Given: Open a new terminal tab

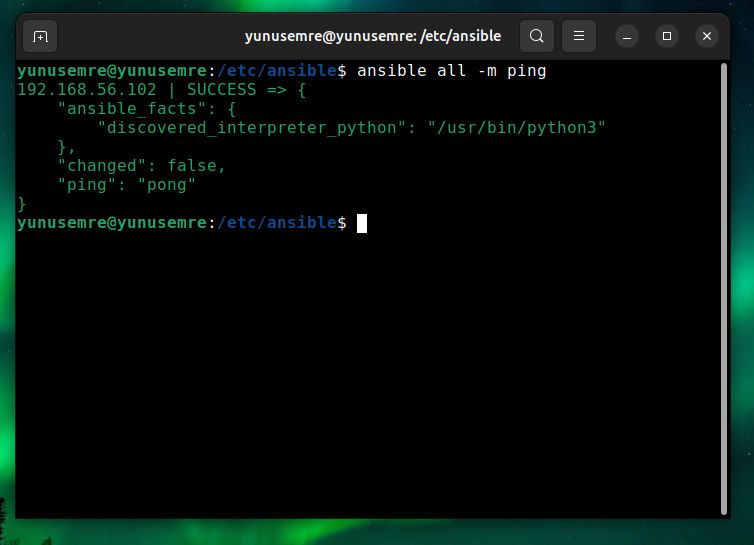Looking at the screenshot, I should [40, 36].
